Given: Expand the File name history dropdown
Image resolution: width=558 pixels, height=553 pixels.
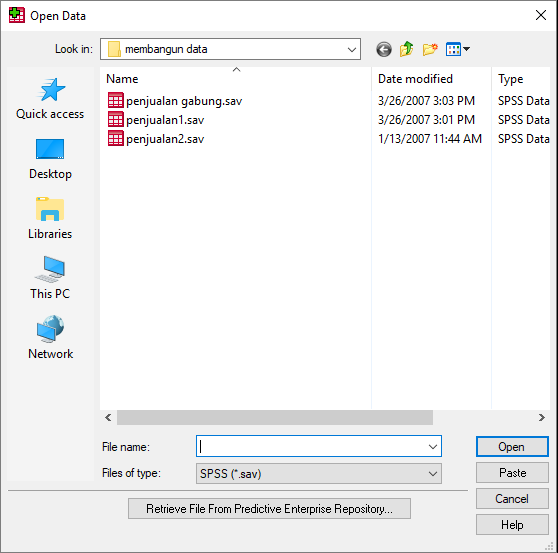Looking at the screenshot, I should click(433, 447).
